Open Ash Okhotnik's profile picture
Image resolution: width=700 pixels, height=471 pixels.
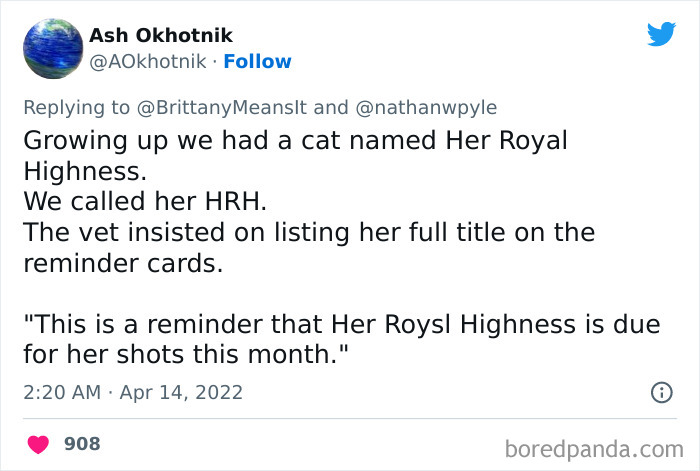(x=52, y=49)
